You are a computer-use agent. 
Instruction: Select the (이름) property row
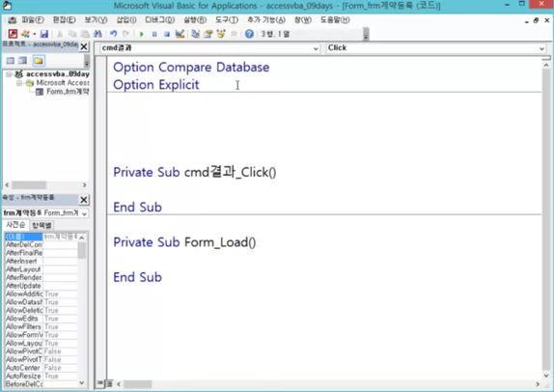click(41, 237)
